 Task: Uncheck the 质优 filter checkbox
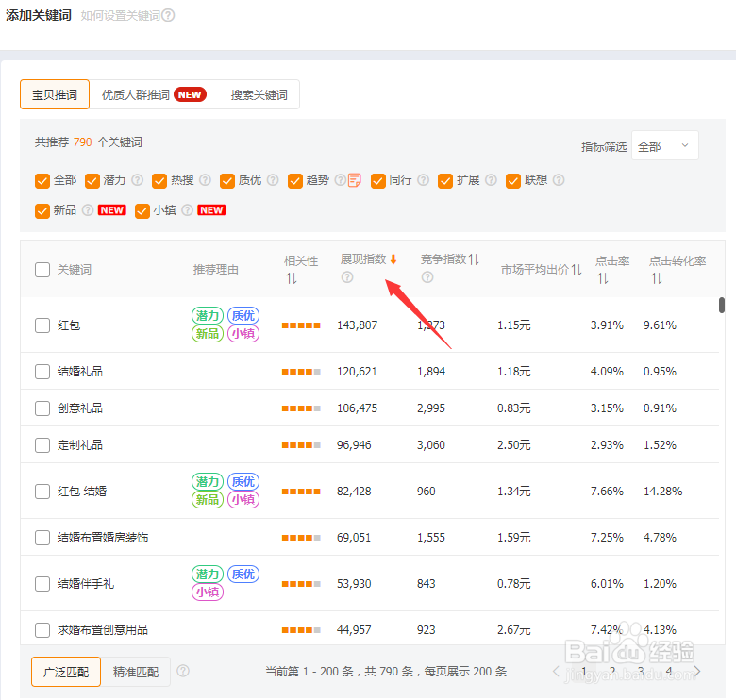pos(227,180)
